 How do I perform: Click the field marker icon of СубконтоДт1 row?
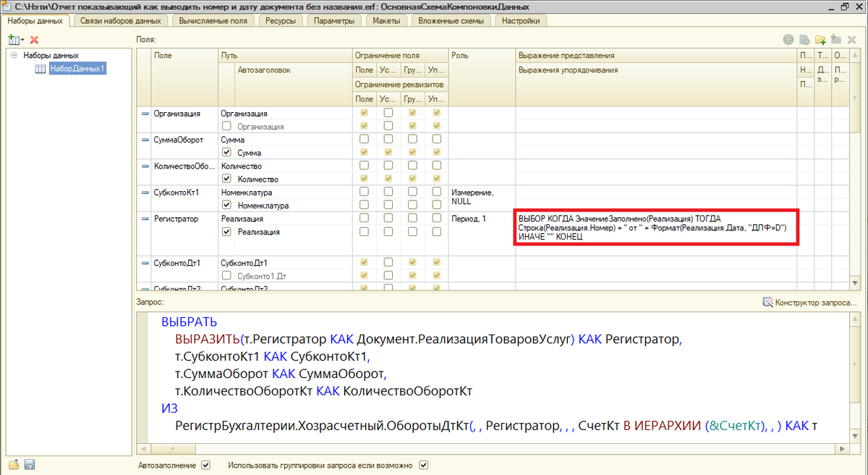144,264
